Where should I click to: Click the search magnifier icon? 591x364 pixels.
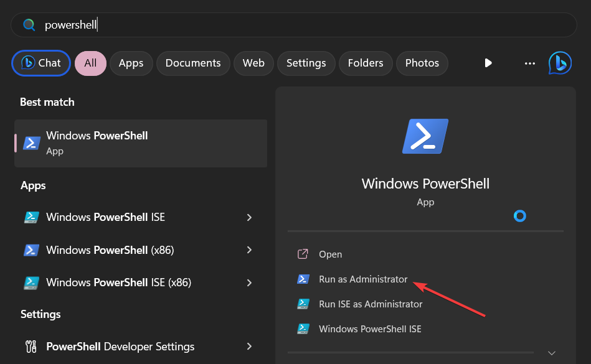pyautogui.click(x=29, y=24)
